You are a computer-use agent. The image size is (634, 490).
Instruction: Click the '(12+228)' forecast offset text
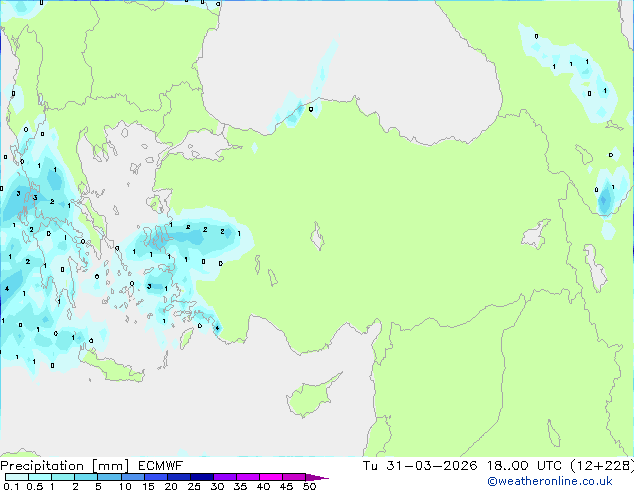coord(602,466)
